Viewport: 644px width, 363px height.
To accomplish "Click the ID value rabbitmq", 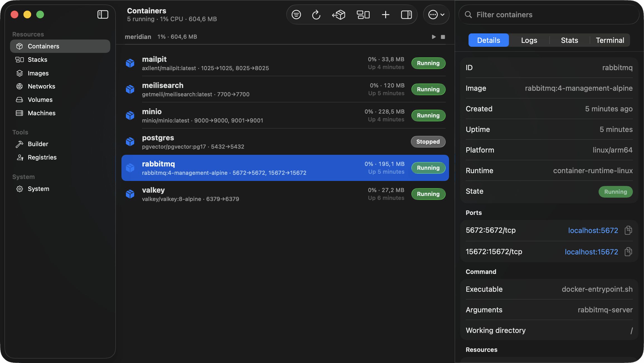I will tap(617, 68).
